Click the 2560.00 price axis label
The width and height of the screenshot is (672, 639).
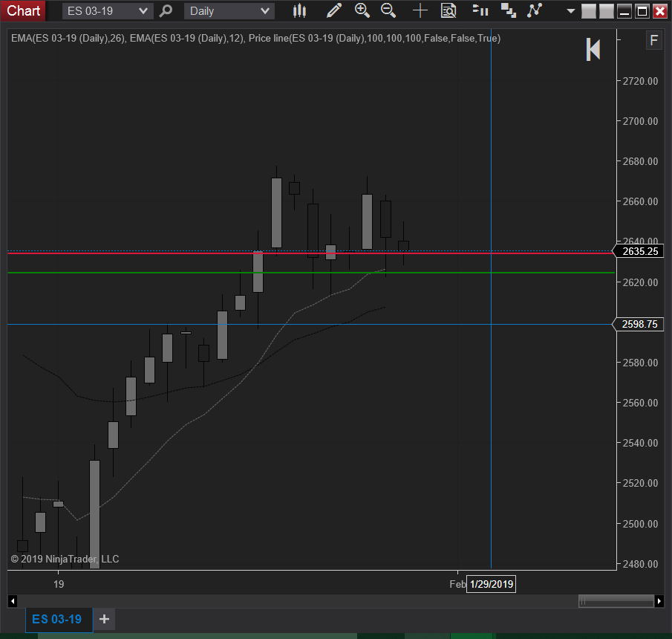pyautogui.click(x=640, y=403)
